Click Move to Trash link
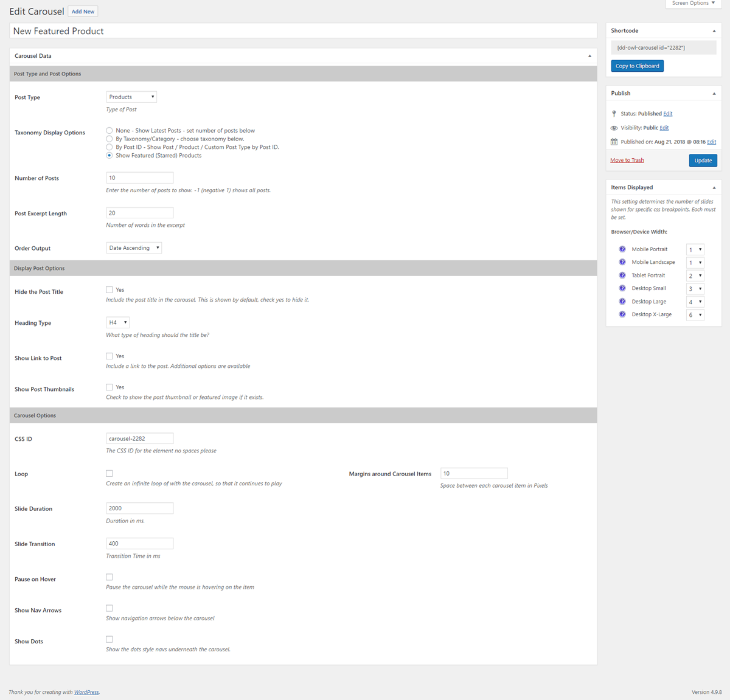The height and width of the screenshot is (700, 730). (x=627, y=161)
